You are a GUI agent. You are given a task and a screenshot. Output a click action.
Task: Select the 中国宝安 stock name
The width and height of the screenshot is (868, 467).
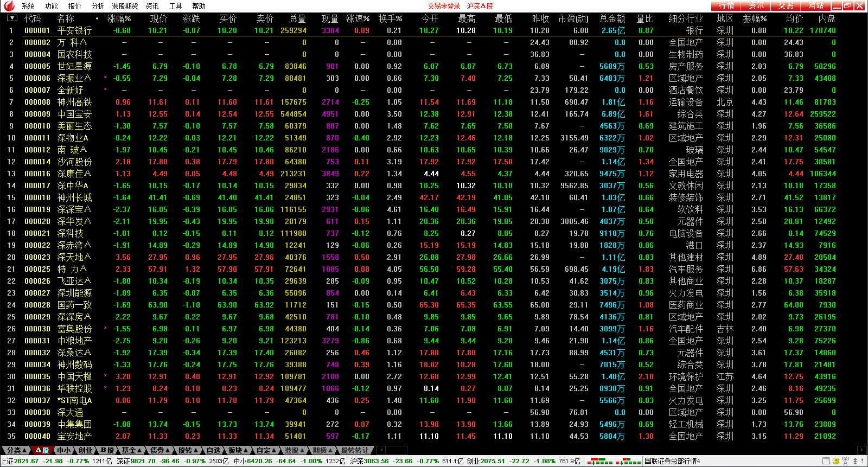point(75,114)
